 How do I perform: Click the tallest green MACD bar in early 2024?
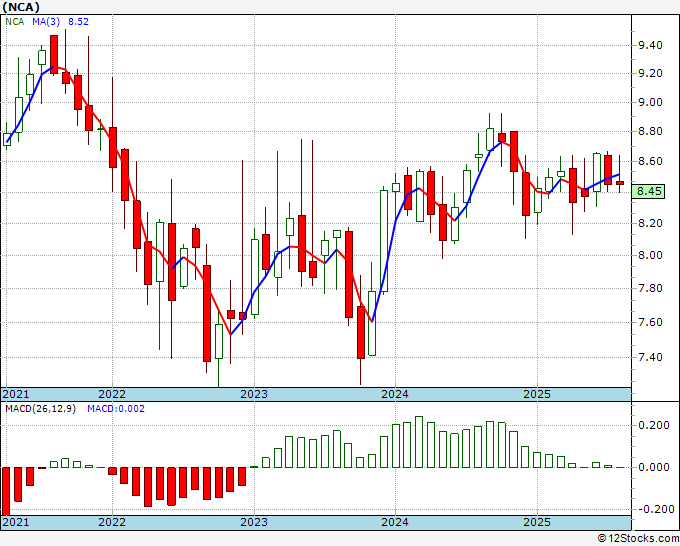[x=418, y=442]
